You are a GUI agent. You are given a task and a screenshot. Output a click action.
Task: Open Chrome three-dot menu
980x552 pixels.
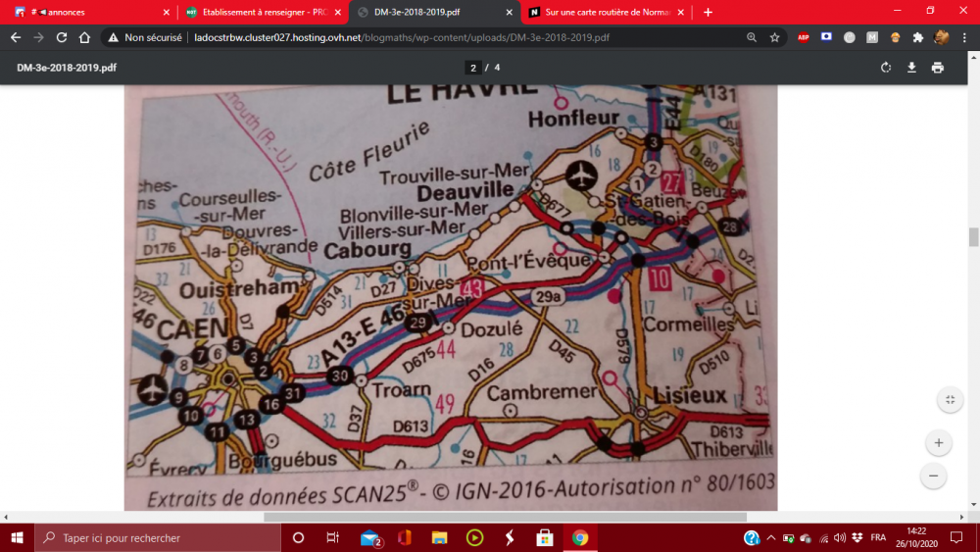(965, 37)
